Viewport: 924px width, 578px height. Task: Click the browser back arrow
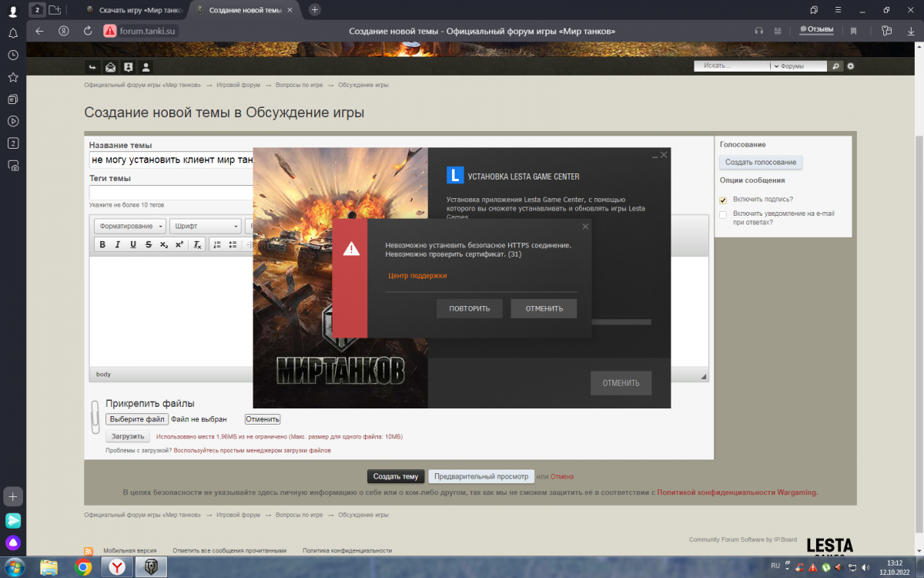[40, 31]
